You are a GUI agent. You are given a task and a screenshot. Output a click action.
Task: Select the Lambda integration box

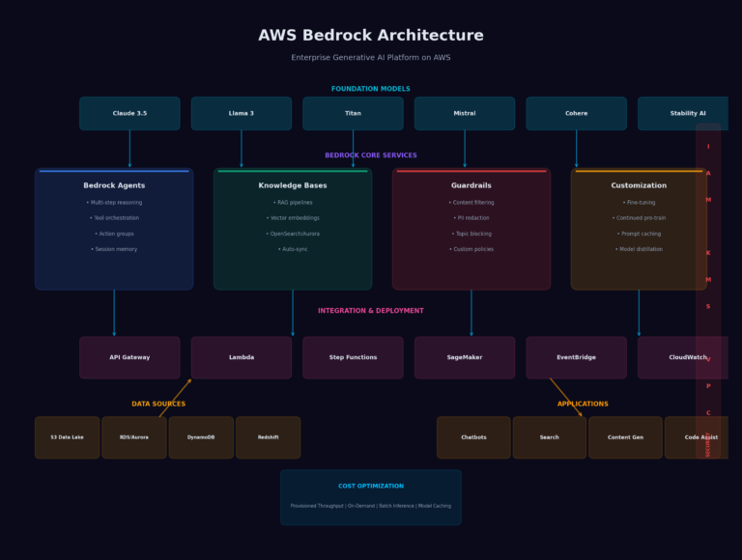pos(241,357)
